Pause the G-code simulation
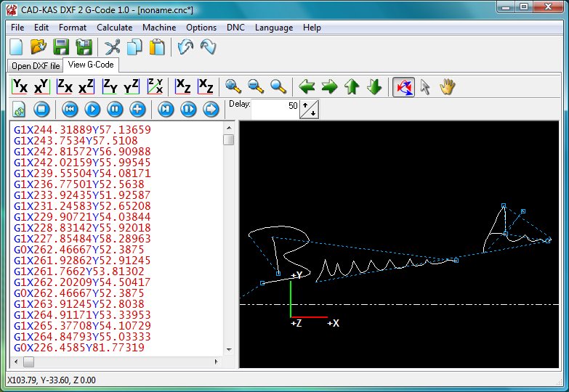569x392 pixels. [x=115, y=109]
